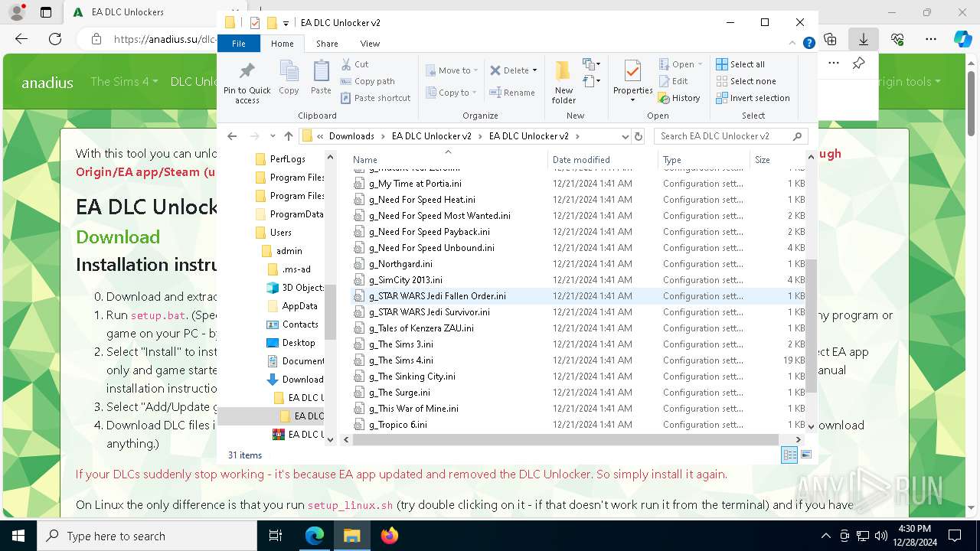Open the File ribbon tab

point(239,44)
